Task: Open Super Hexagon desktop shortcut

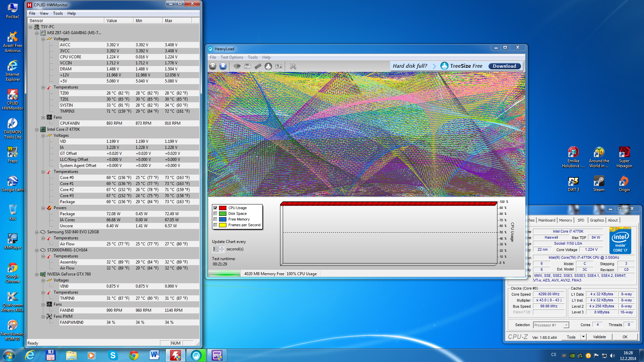Action: pos(624,157)
